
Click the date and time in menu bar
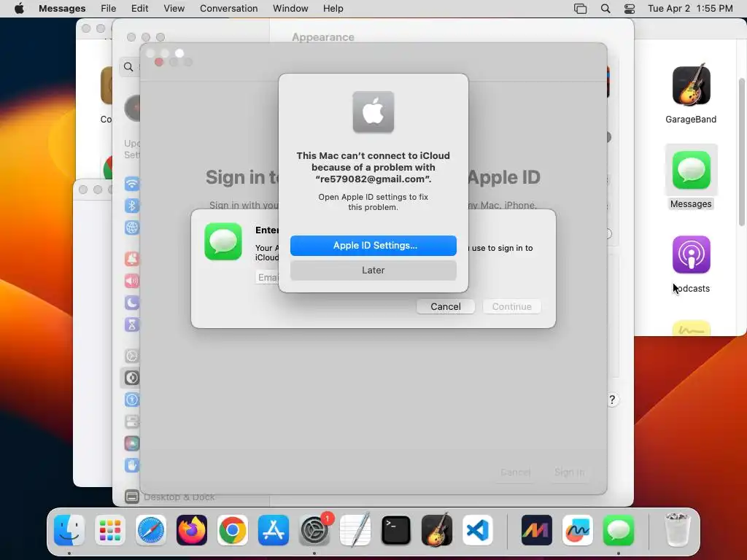[x=690, y=9]
